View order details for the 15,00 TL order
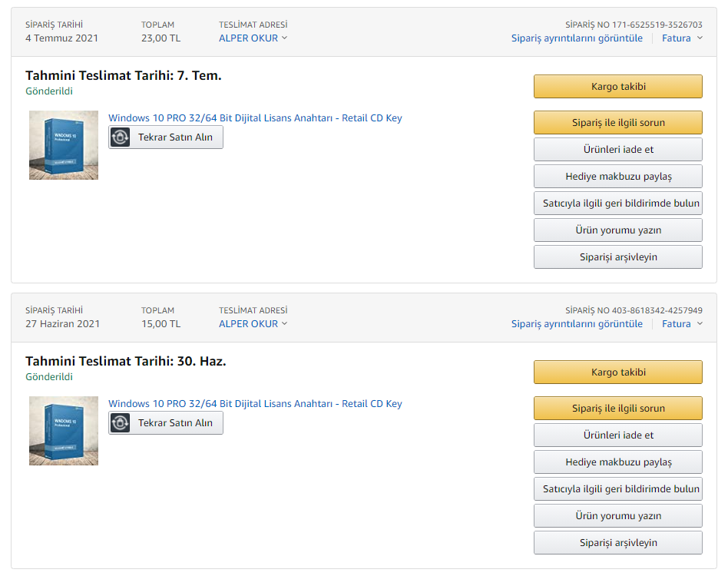This screenshot has height=576, width=728. [577, 324]
